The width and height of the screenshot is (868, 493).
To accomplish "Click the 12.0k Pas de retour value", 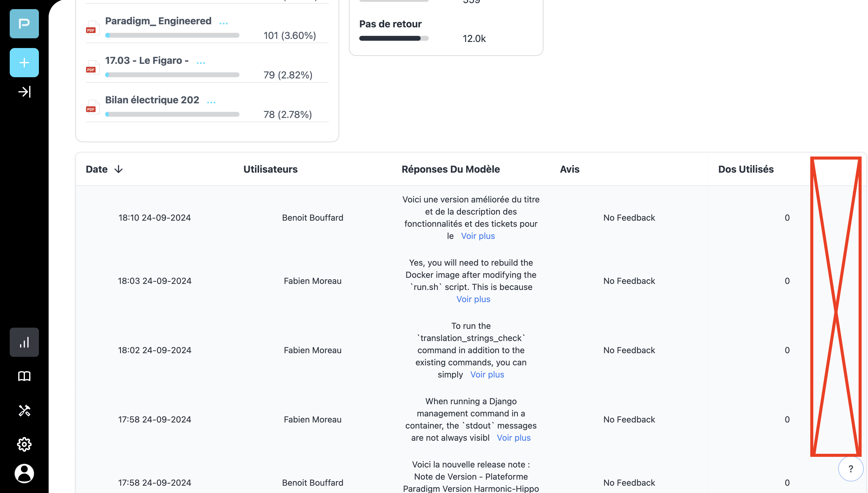I will (474, 39).
